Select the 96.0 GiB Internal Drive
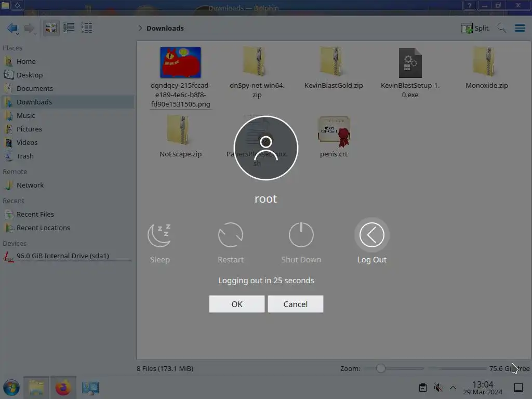This screenshot has height=399, width=532. [x=67, y=256]
